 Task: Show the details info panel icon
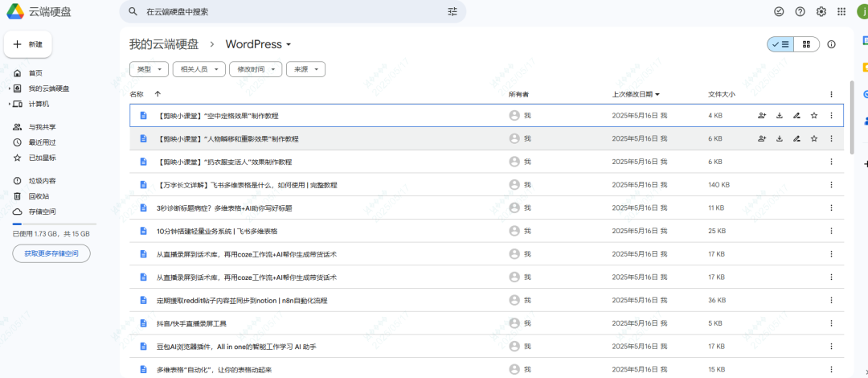pyautogui.click(x=831, y=44)
